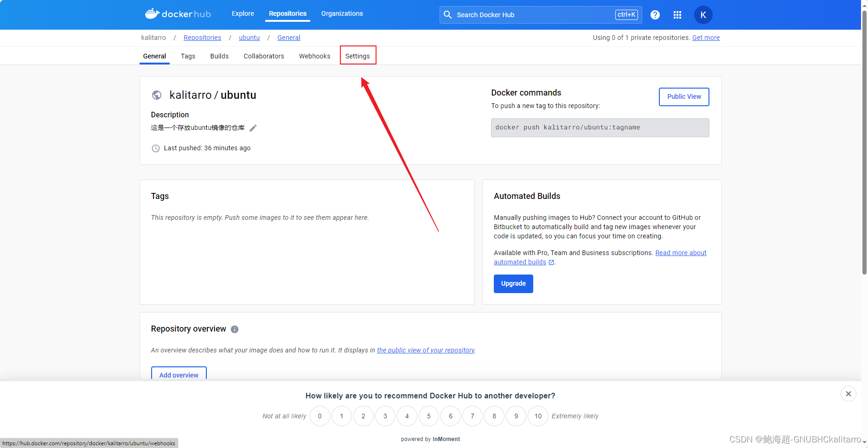
Task: Open the Organizations navigation item
Action: (342, 13)
